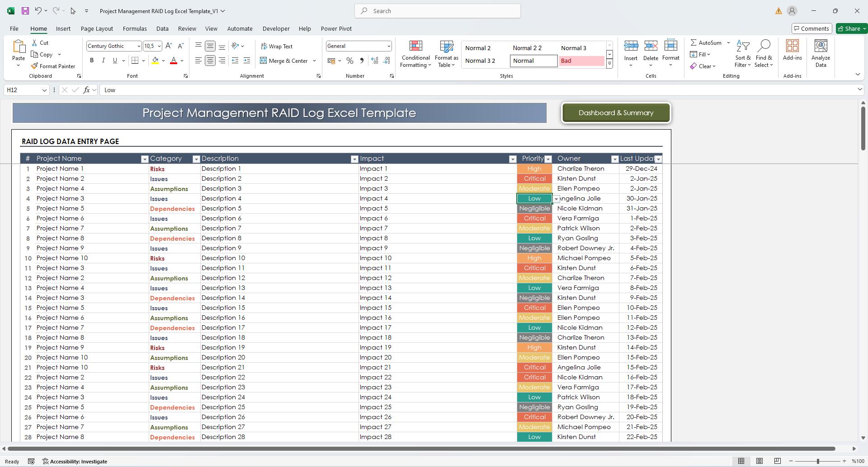The width and height of the screenshot is (868, 467).
Task: Open the Category column filter dropdown
Action: click(196, 159)
